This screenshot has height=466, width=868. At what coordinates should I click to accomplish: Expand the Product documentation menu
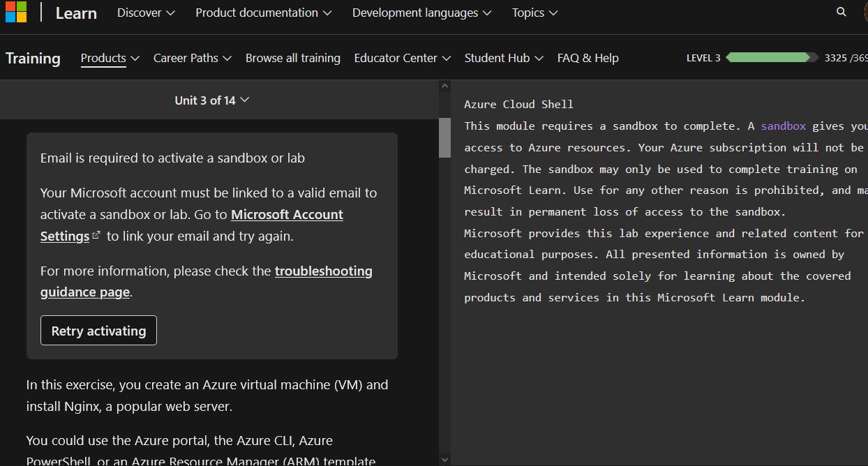(x=264, y=13)
